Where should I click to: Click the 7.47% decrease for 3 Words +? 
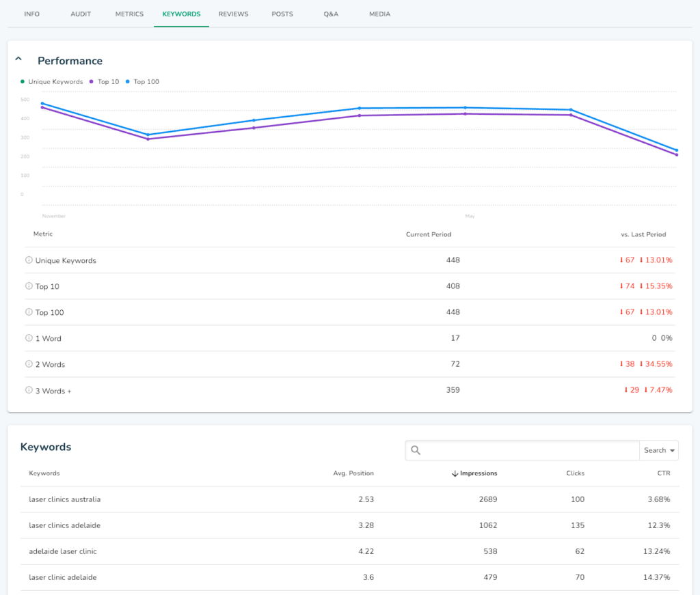pyautogui.click(x=658, y=390)
